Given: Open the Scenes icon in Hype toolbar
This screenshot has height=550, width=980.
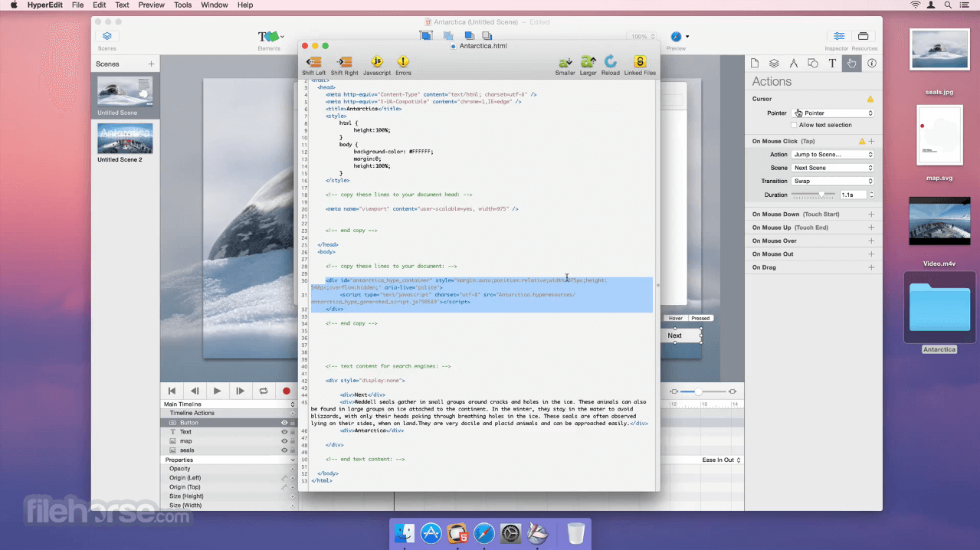Looking at the screenshot, I should pyautogui.click(x=107, y=36).
